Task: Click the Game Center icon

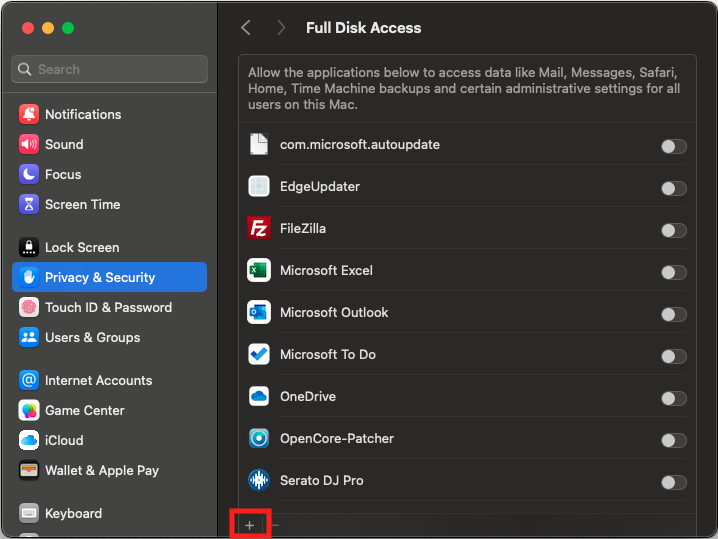Action: click(29, 410)
